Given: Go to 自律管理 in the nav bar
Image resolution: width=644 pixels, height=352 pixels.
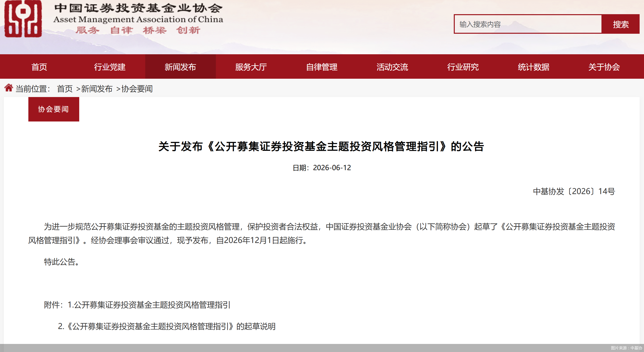Looking at the screenshot, I should (322, 67).
